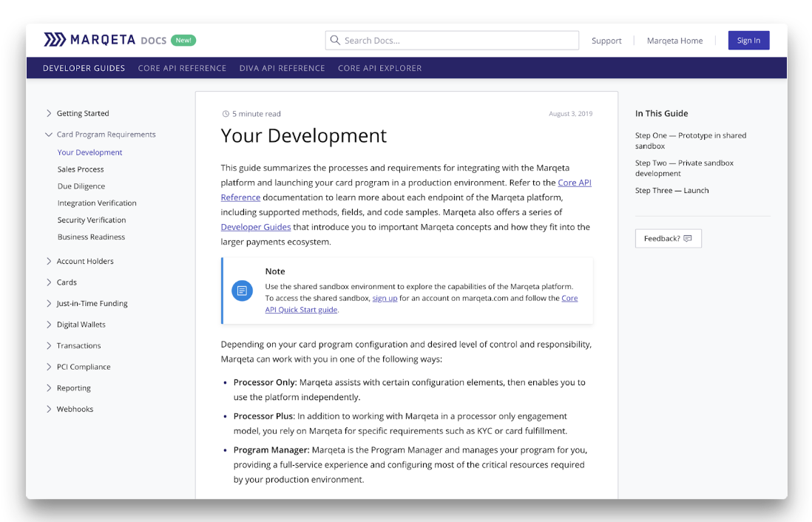Jump to Step Two — Private sandbox development
This screenshot has height=522, width=812.
coord(685,169)
